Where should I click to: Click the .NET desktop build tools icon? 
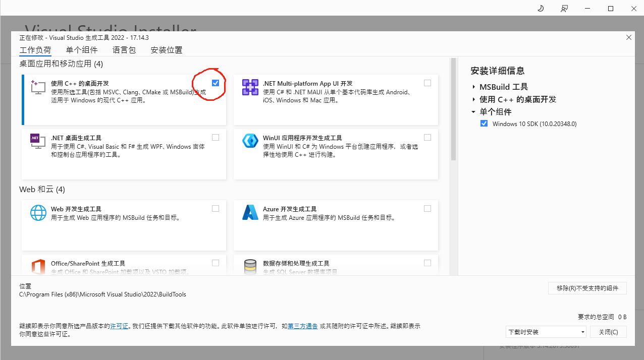click(38, 141)
